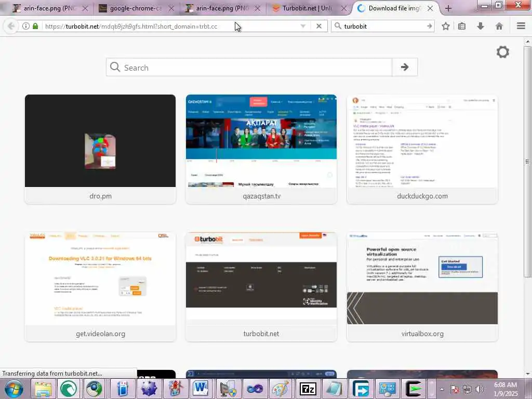Viewport: 532px width, 399px height.
Task: Open 7-Zip from taskbar
Action: click(x=308, y=389)
